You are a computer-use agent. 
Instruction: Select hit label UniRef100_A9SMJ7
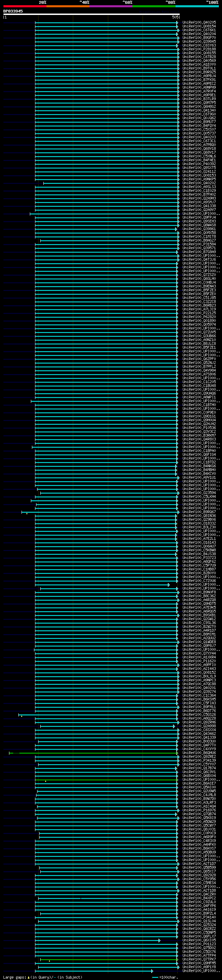pos(199,202)
